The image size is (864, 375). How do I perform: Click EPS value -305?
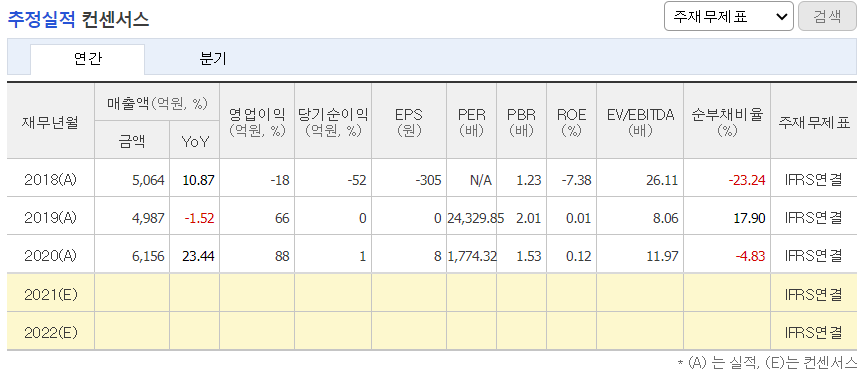pyautogui.click(x=429, y=180)
